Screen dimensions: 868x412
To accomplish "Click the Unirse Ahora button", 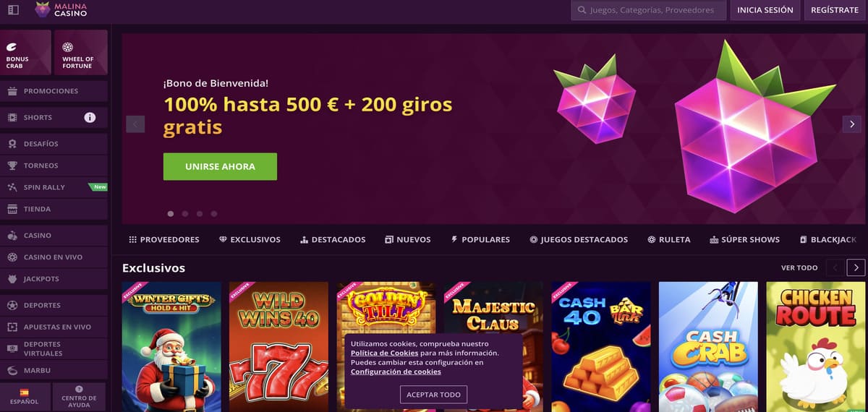I will pyautogui.click(x=220, y=166).
